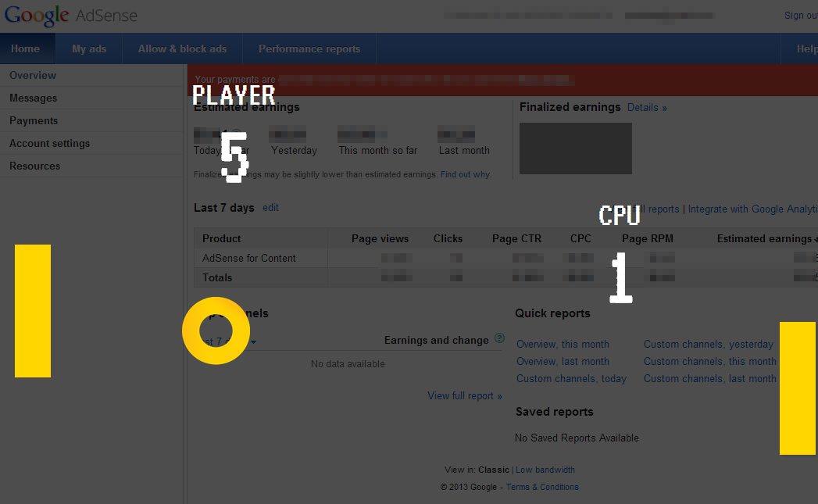Viewport: 818px width, 504px height.
Task: Click the PLAYER score number 5
Action: coord(234,157)
